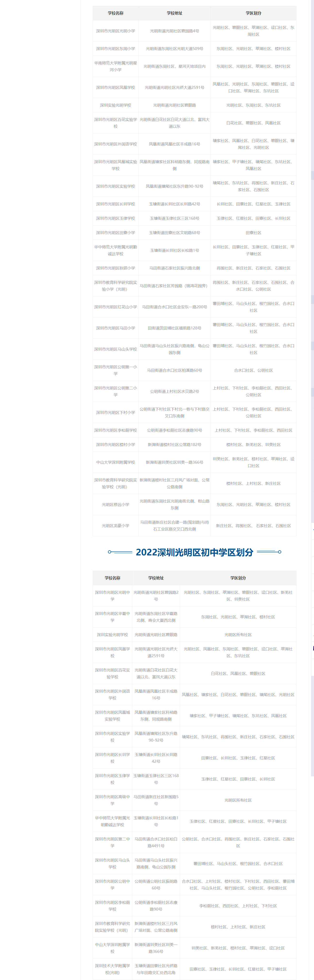Select the 深圳市光明区第二中学 cell
The image size is (314, 980).
[113, 842]
